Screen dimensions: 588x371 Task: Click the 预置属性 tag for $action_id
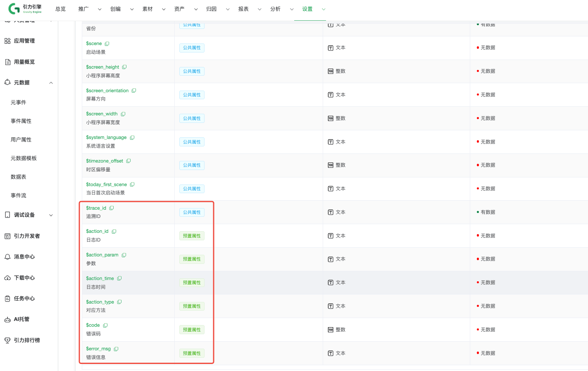tap(192, 236)
